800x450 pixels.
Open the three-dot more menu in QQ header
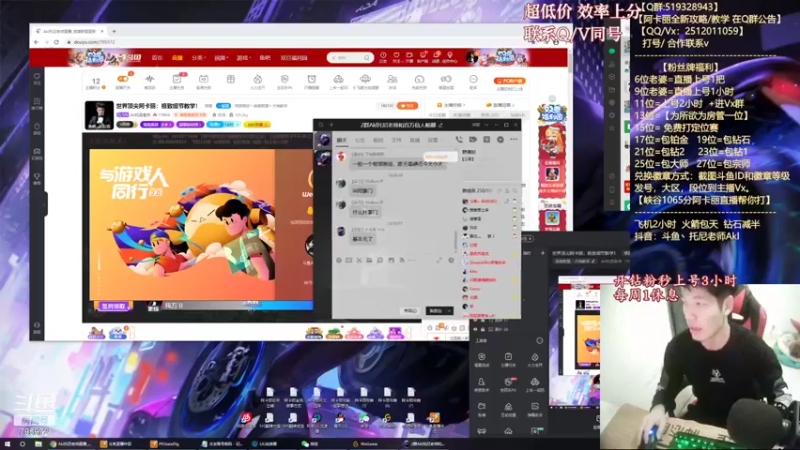[x=514, y=139]
